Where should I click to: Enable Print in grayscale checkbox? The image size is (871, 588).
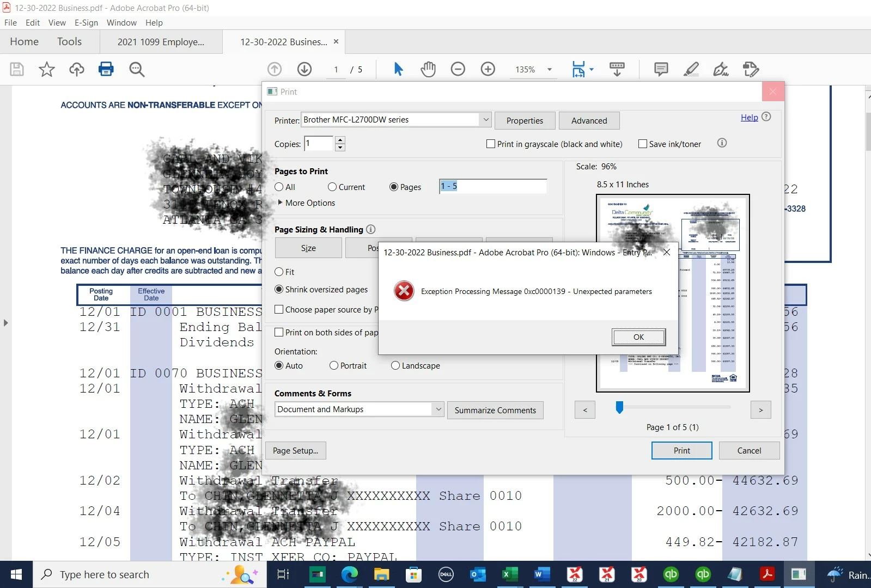(x=491, y=144)
